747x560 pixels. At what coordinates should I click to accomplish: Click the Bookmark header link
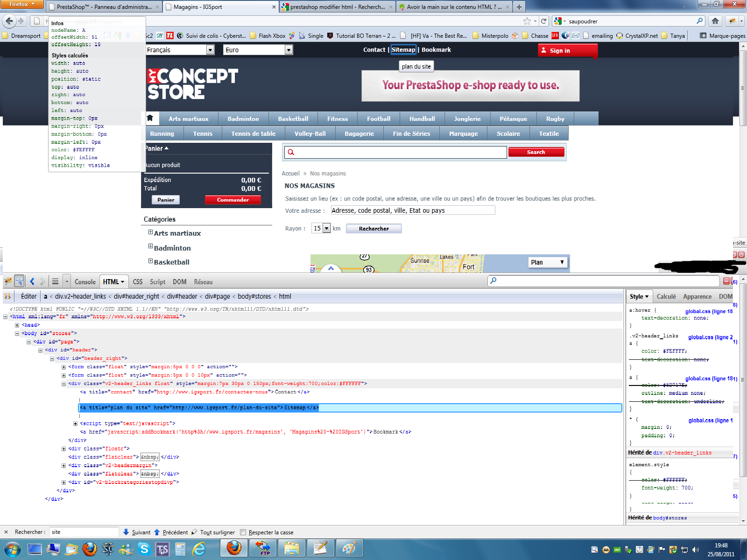tap(436, 49)
